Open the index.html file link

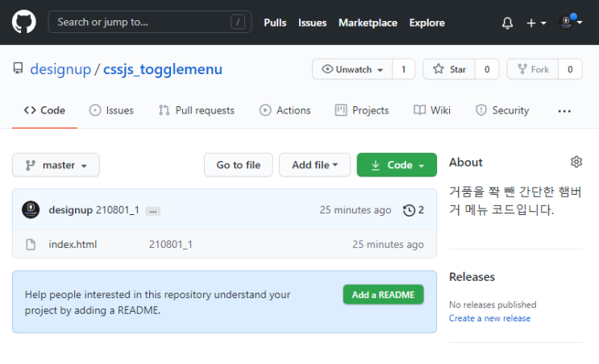(x=73, y=244)
